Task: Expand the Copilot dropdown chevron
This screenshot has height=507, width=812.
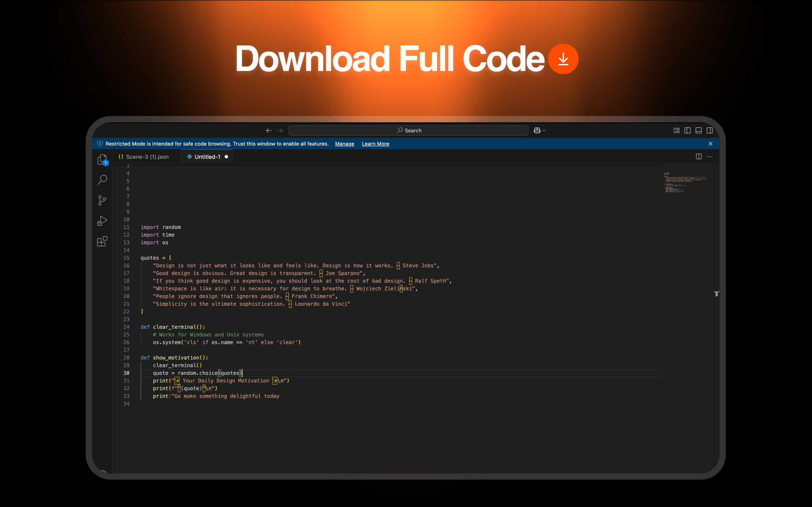Action: pyautogui.click(x=544, y=131)
